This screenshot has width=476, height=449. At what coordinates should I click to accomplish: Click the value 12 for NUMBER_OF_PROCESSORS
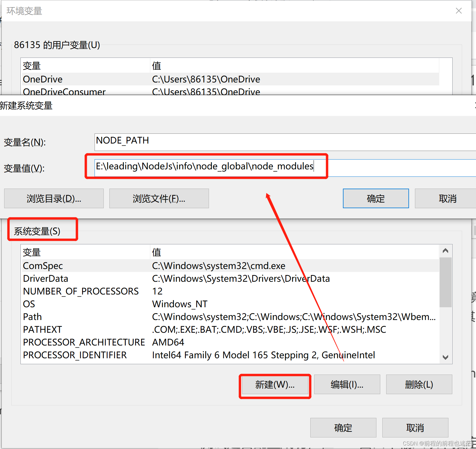(157, 291)
